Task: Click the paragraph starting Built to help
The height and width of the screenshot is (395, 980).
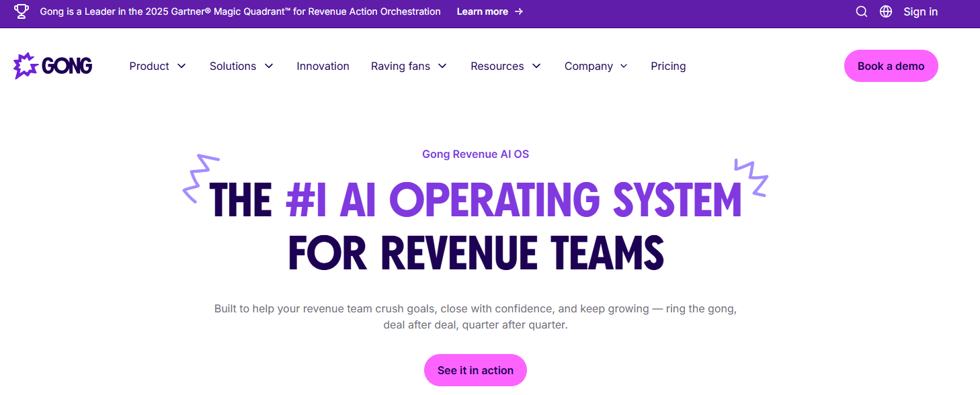Action: [x=475, y=317]
